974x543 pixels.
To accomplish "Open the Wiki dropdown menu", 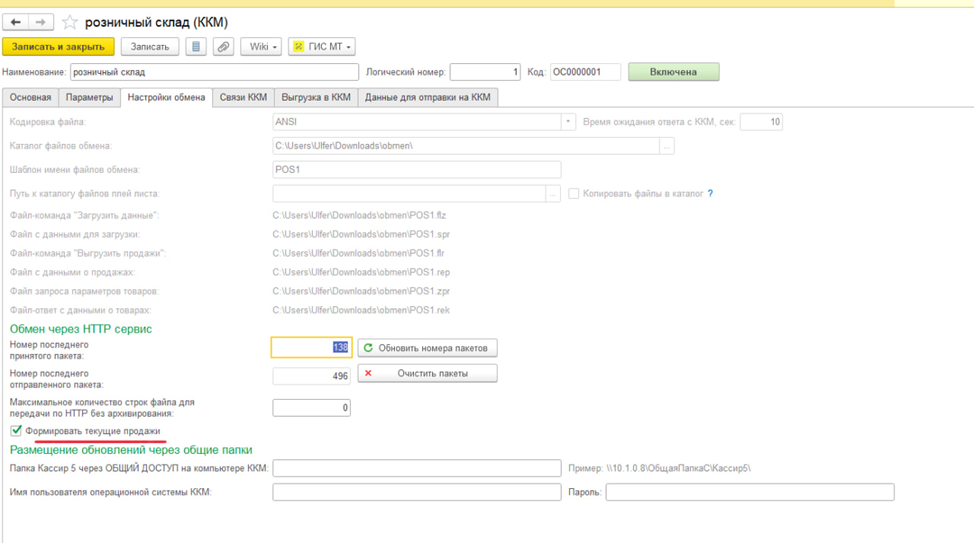I will tap(261, 47).
